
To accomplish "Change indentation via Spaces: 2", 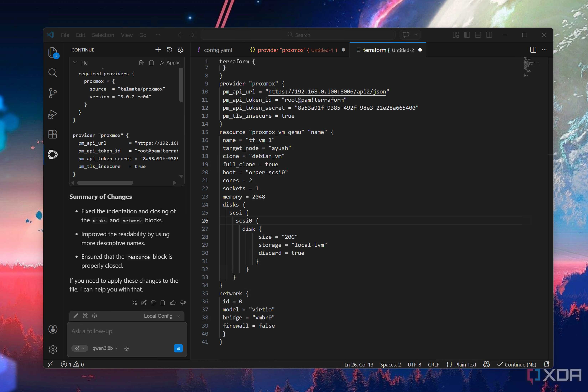I will tap(390, 365).
